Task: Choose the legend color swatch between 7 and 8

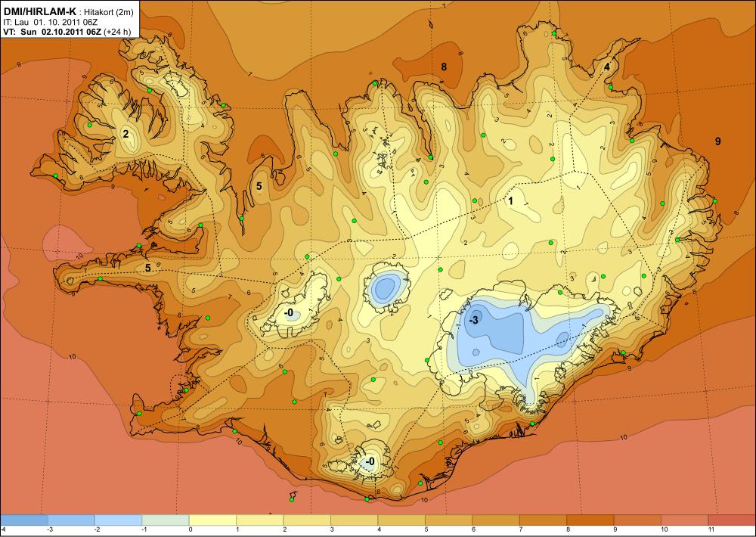Action: point(543,520)
